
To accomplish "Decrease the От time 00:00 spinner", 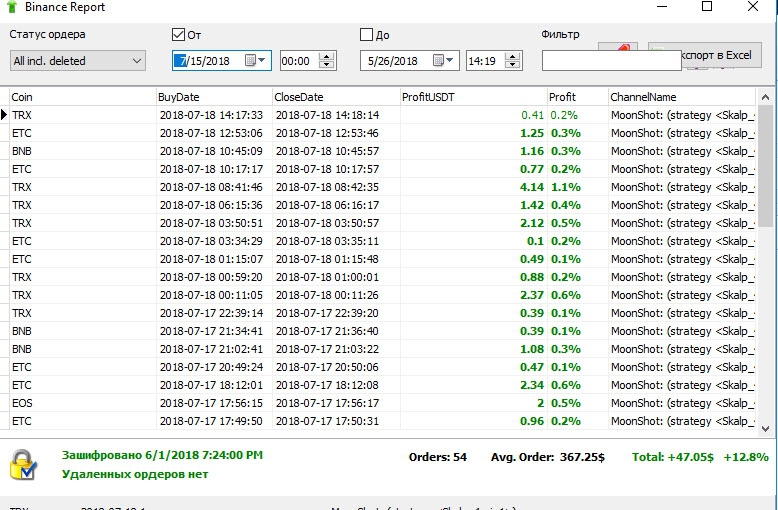I will 326,65.
